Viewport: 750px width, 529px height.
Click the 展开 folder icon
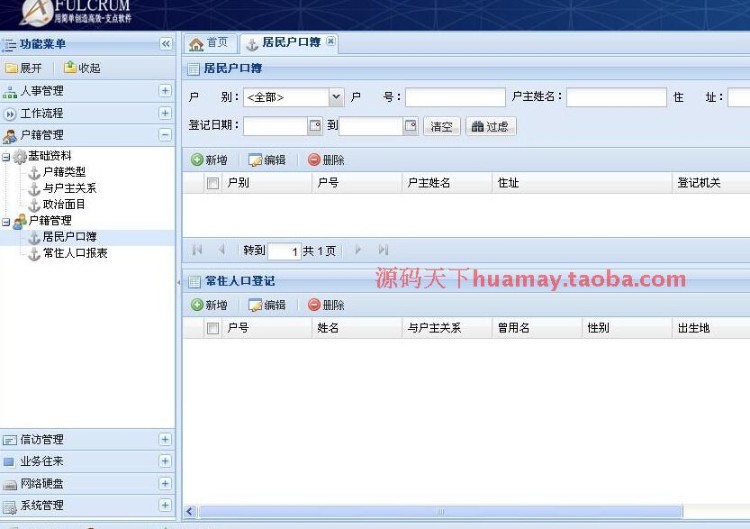tap(11, 68)
